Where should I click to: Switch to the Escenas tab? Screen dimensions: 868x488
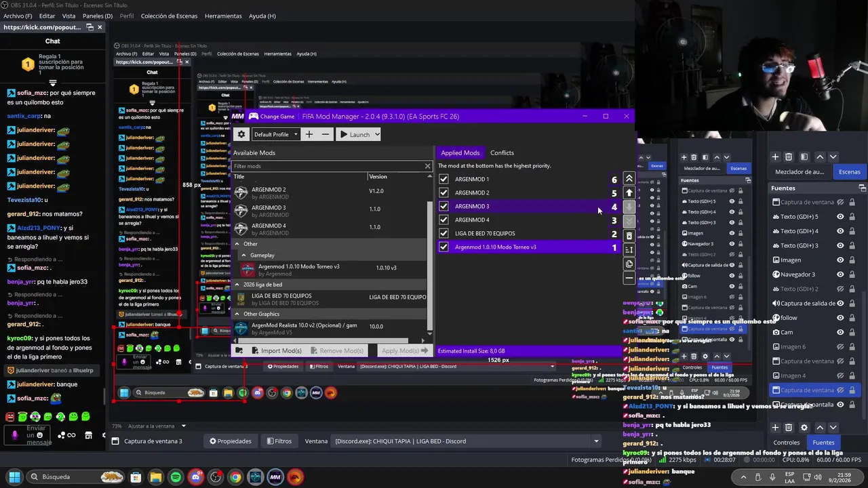[849, 172]
